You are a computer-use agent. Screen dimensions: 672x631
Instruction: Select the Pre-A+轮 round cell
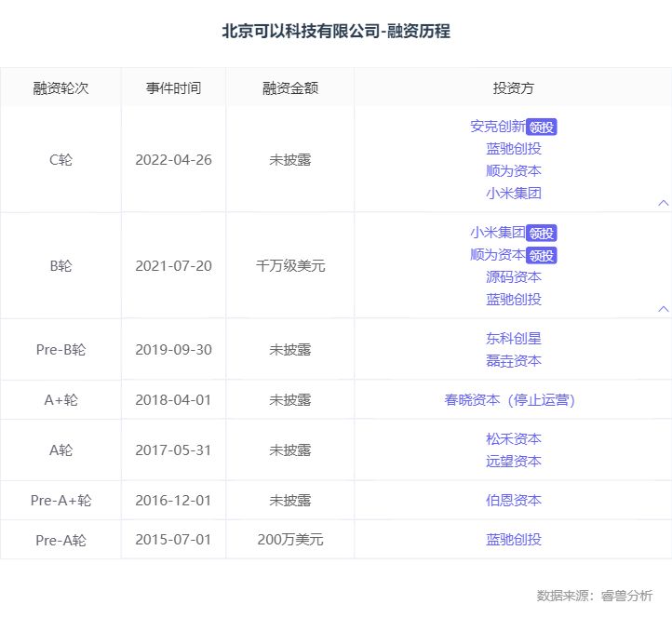click(x=60, y=501)
